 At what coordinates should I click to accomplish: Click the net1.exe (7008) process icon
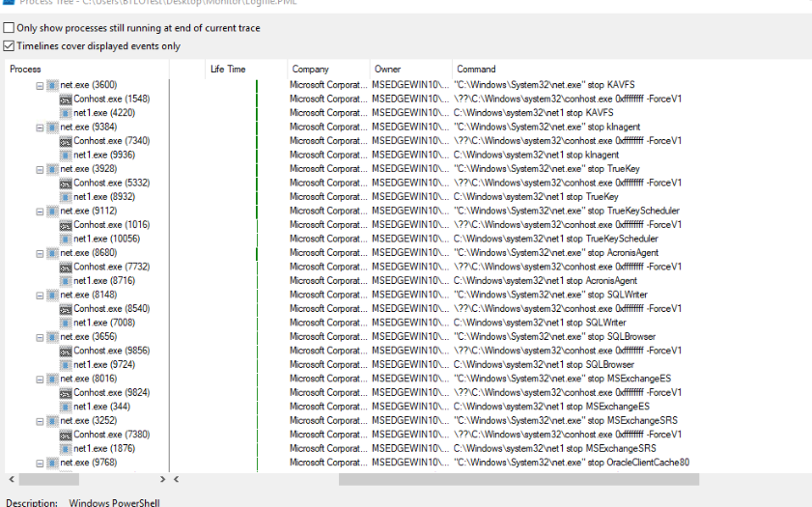pos(66,323)
